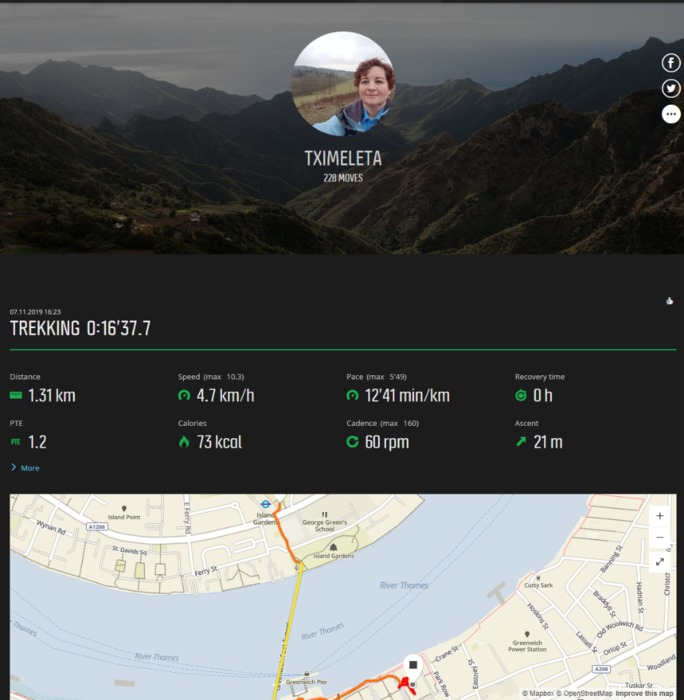Share the move on Twitter
Viewport: 684px width, 700px height.
click(671, 88)
